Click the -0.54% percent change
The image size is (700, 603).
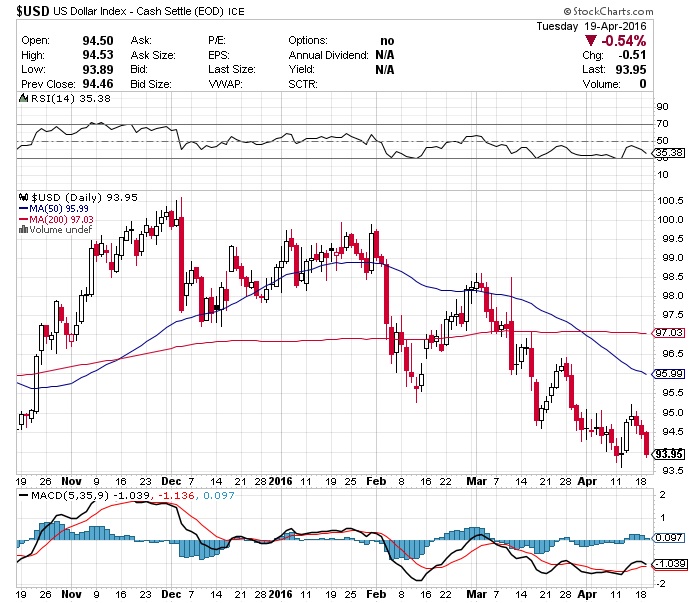(x=623, y=41)
